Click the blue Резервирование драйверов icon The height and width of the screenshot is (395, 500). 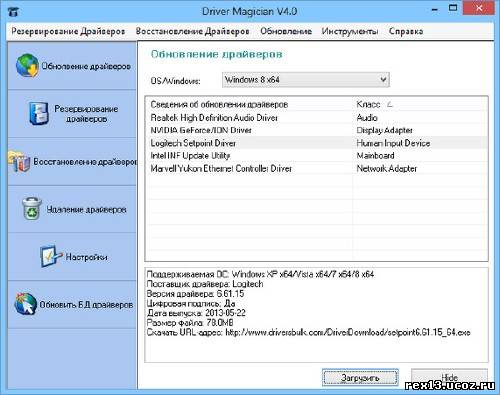point(39,113)
